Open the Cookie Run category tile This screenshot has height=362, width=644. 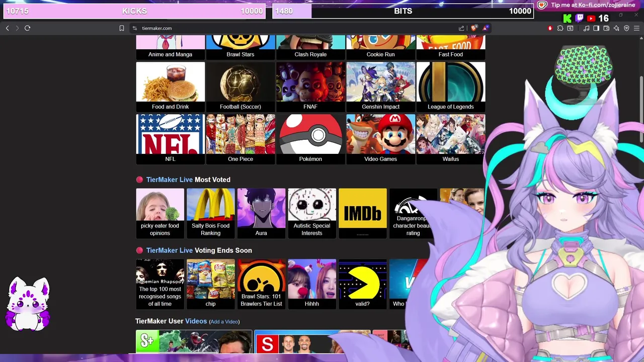(380, 47)
